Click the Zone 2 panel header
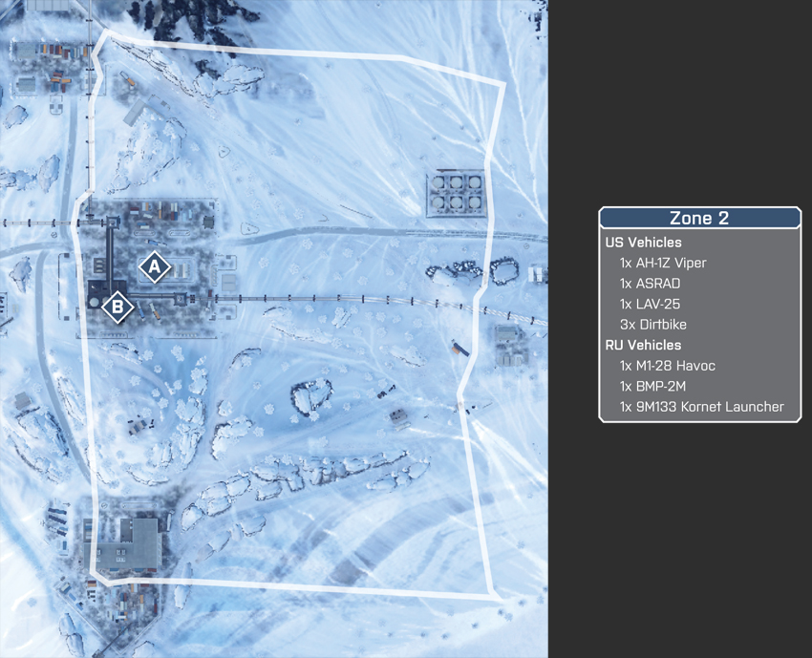This screenshot has height=658, width=812. pos(699,218)
